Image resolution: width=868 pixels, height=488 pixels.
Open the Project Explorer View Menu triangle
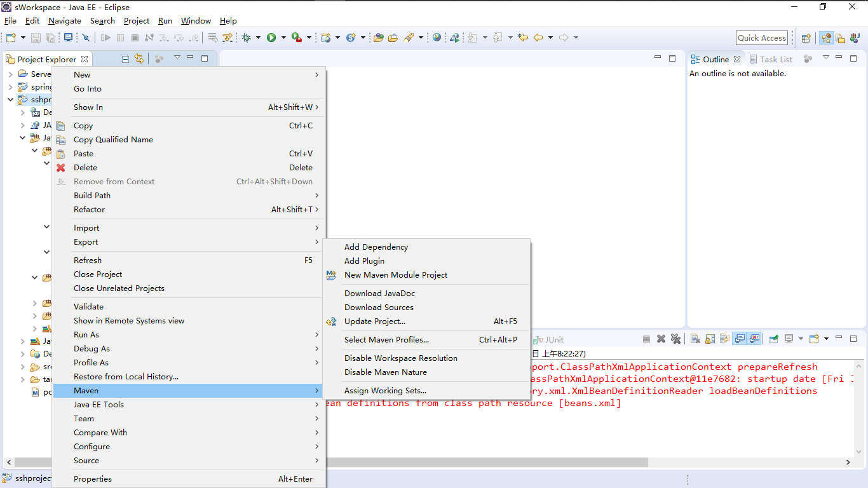[x=177, y=57]
